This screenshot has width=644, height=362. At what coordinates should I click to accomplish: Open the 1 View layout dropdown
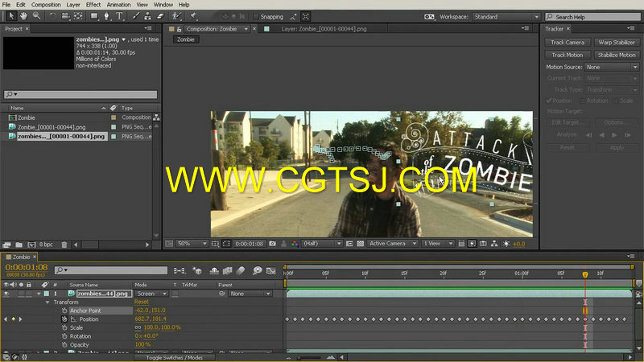438,244
